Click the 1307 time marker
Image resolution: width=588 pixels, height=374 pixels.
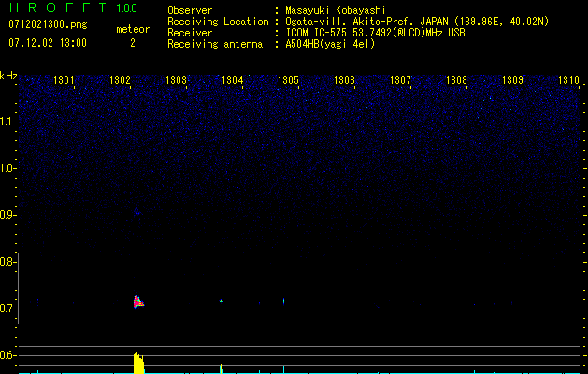(400, 80)
